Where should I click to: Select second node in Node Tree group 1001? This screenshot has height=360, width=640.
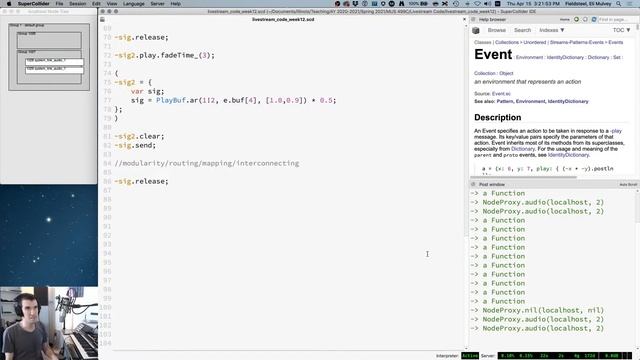54,70
